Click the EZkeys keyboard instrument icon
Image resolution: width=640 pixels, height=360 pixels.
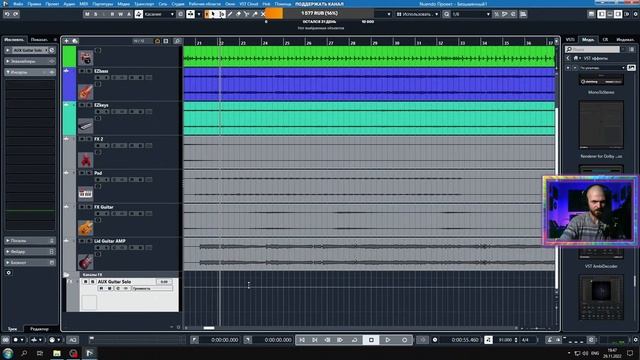coord(85,126)
